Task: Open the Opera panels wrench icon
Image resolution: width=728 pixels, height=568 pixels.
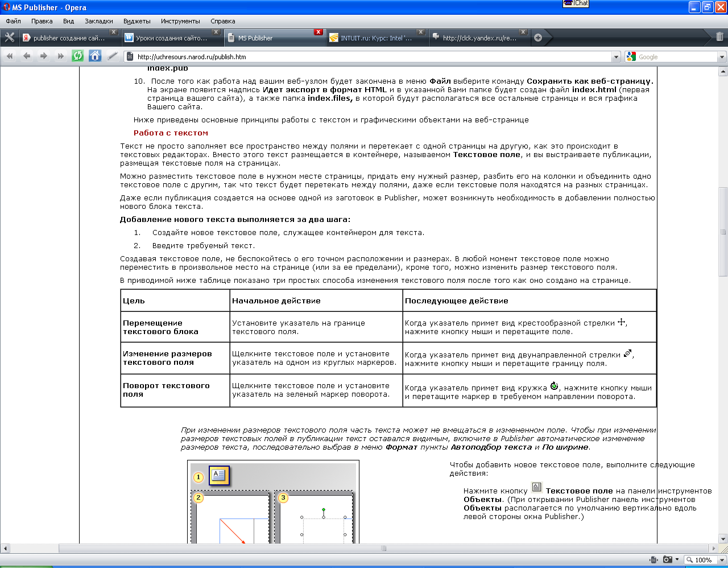Action: [x=9, y=38]
